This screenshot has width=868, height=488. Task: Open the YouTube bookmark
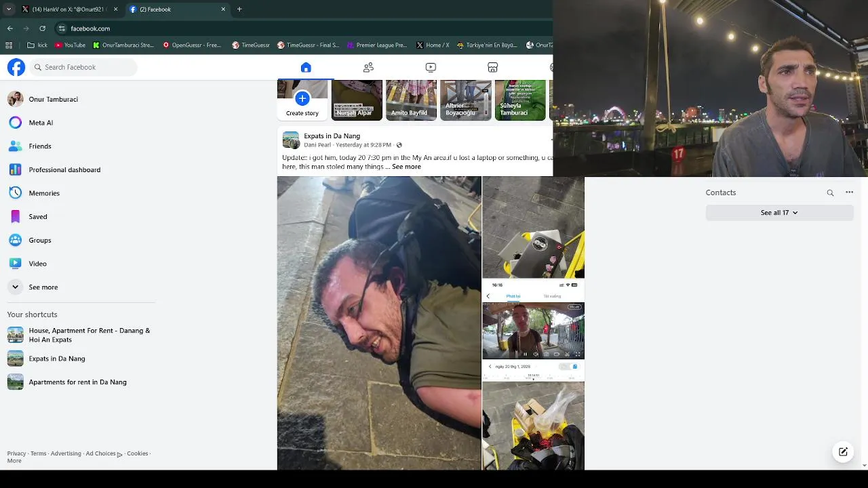click(x=71, y=45)
